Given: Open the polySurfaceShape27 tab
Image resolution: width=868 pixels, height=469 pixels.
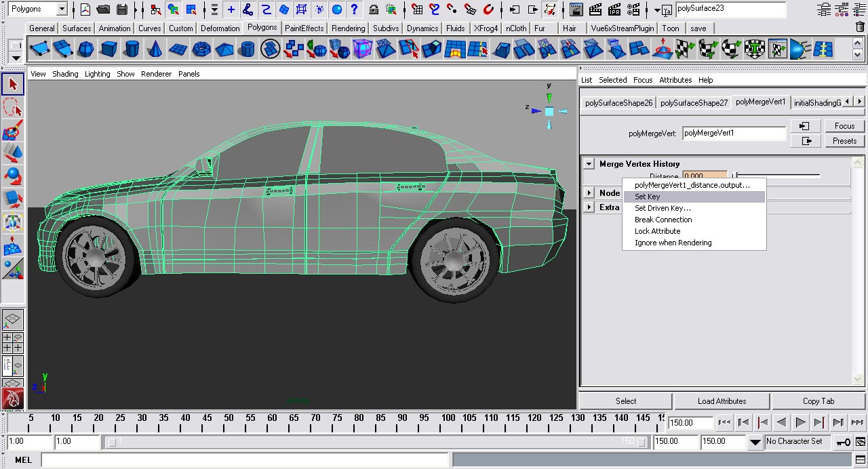Looking at the screenshot, I should pyautogui.click(x=694, y=102).
